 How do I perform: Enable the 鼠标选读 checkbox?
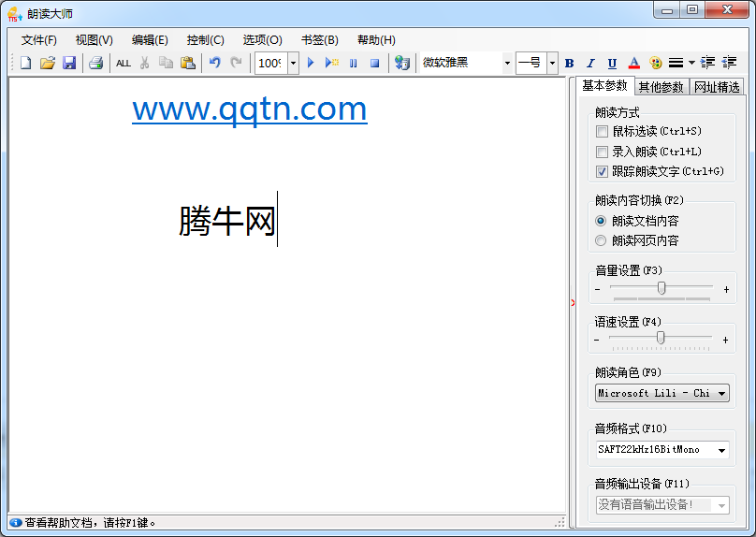602,131
